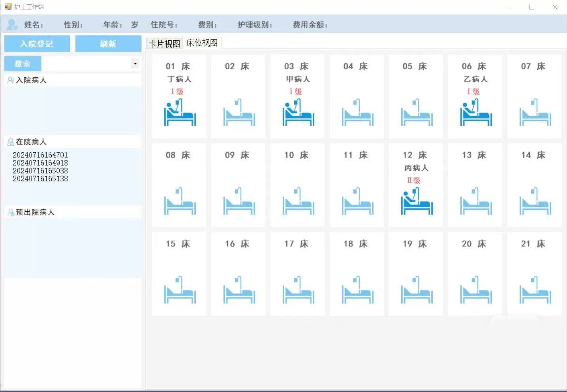Select the bed icon of 20 床

click(476, 290)
